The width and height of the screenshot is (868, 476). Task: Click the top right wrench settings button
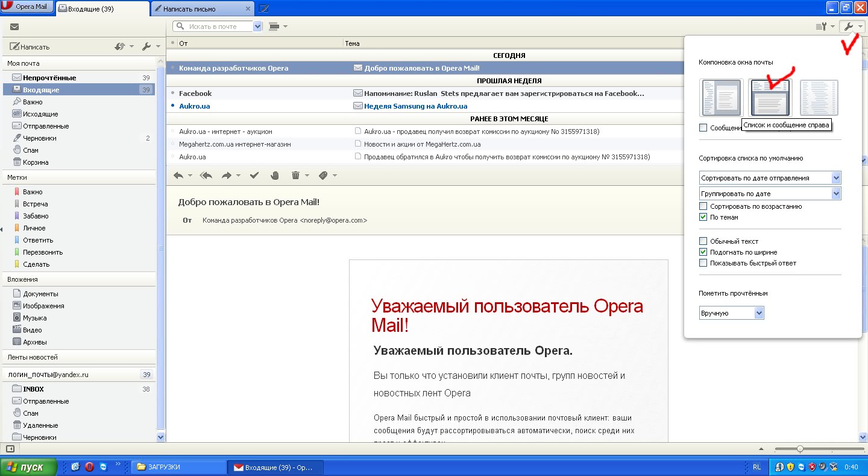click(852, 27)
